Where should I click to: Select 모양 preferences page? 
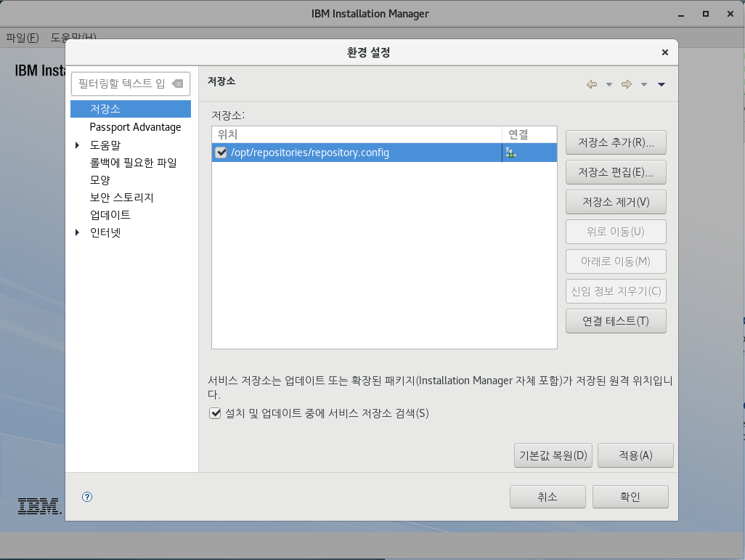point(100,180)
